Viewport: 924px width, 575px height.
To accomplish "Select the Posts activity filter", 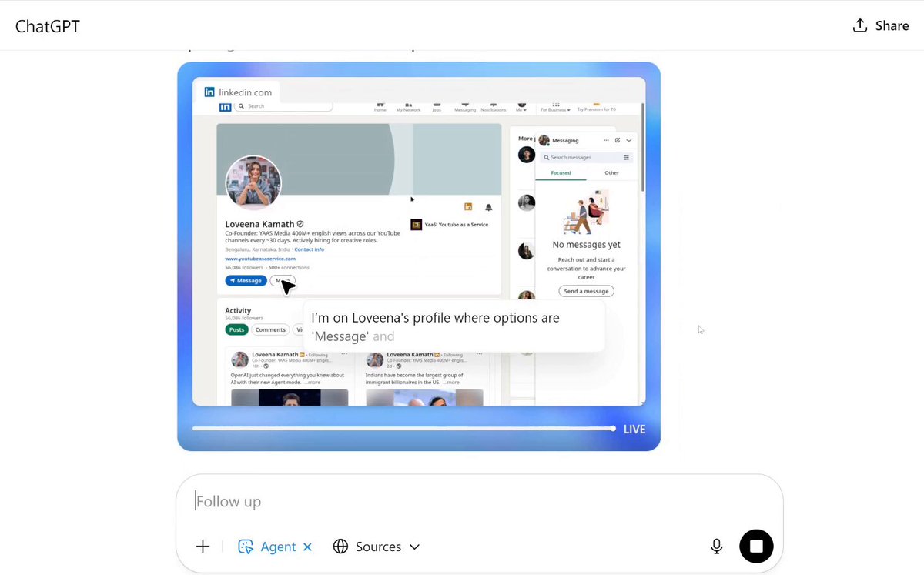I will (x=236, y=329).
